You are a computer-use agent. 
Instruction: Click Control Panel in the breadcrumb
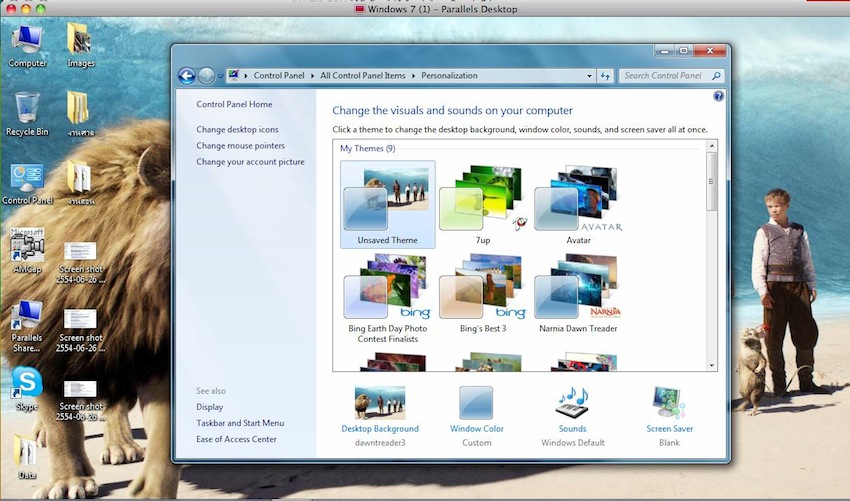[x=279, y=76]
